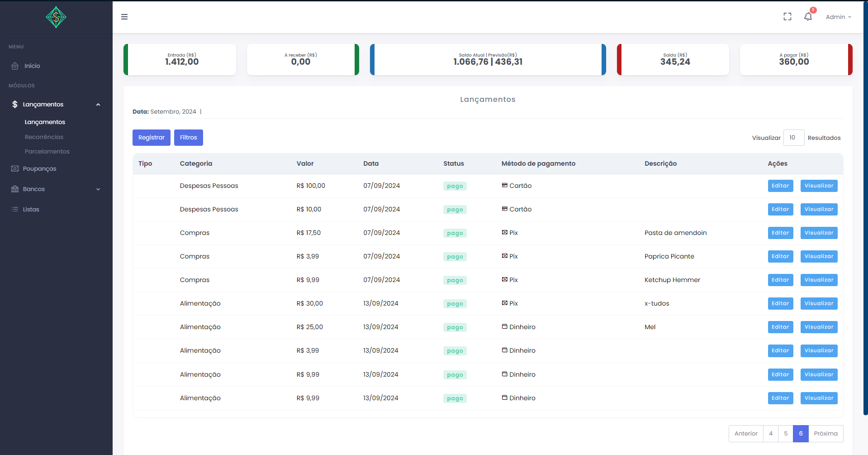The image size is (868, 455).
Task: Click the Registrar button
Action: (151, 138)
